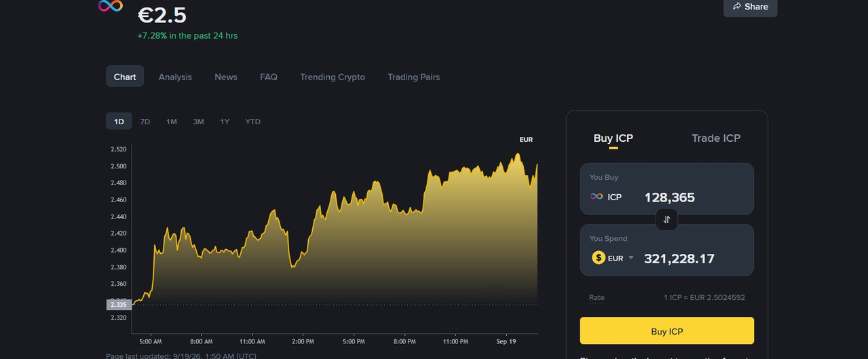Image resolution: width=868 pixels, height=359 pixels.
Task: Open the News tab
Action: 226,77
